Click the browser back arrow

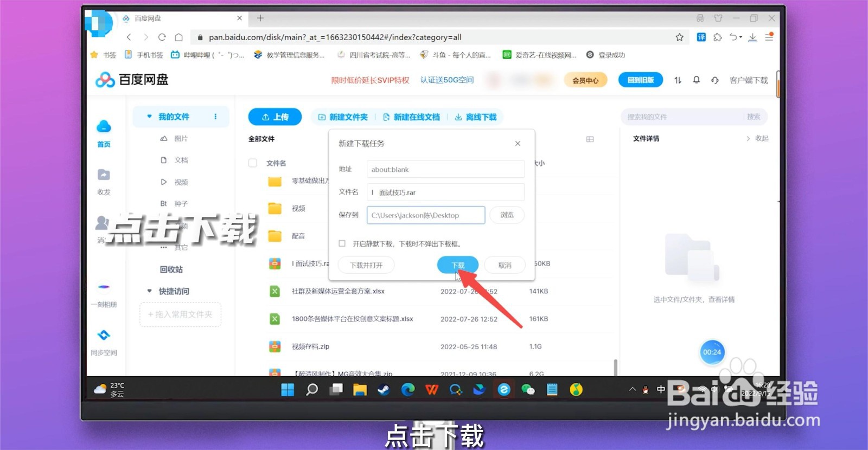tap(129, 37)
